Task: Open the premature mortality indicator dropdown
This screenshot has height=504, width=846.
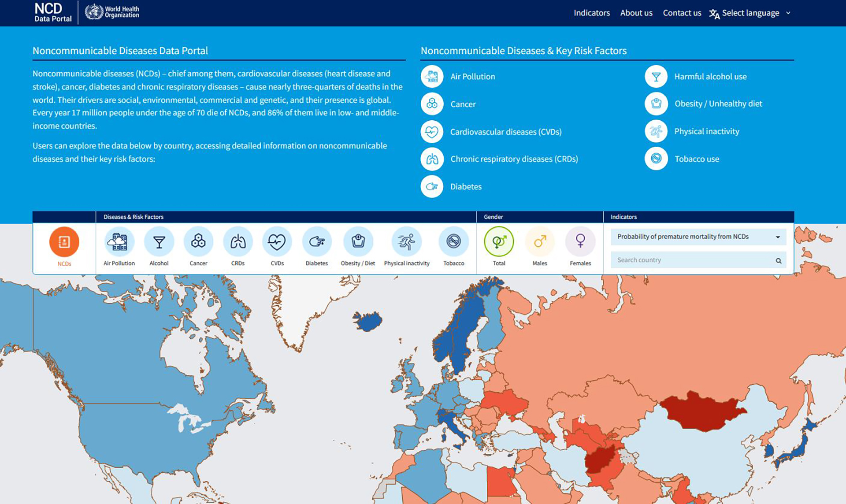Action: coord(698,237)
